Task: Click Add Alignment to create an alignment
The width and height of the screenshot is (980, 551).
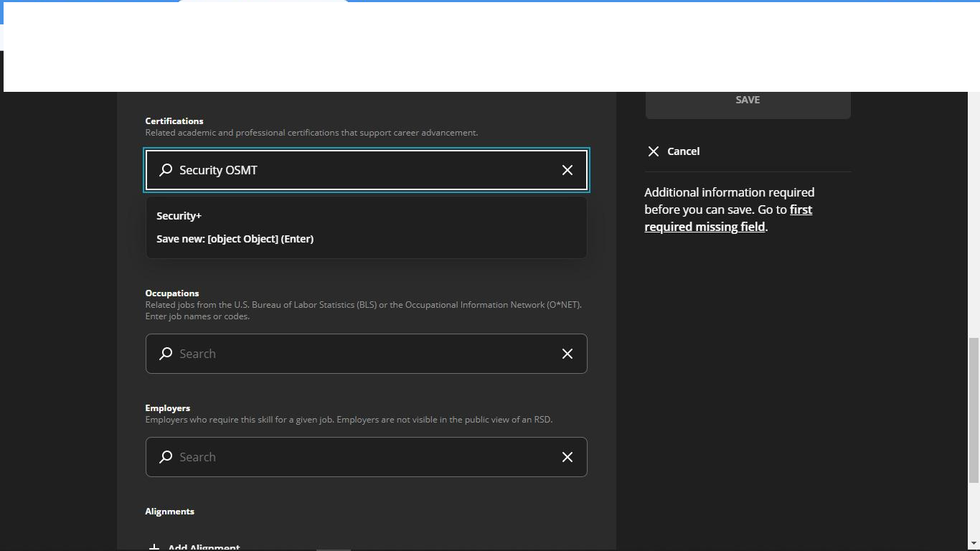Action: pos(204,547)
